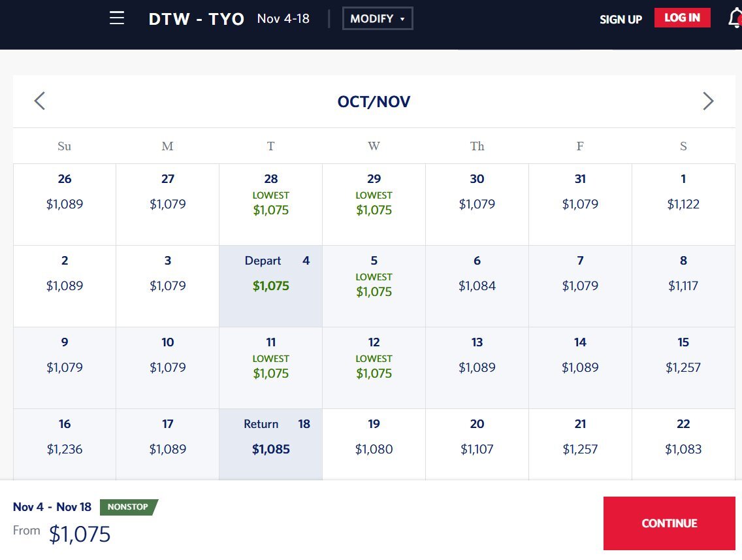
Task: Click the NONSTOP badge label
Action: (x=128, y=507)
